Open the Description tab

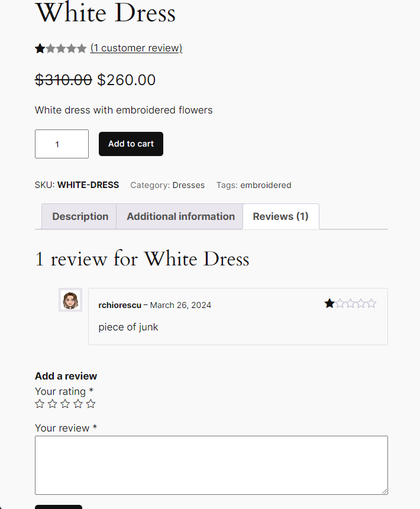coord(80,216)
